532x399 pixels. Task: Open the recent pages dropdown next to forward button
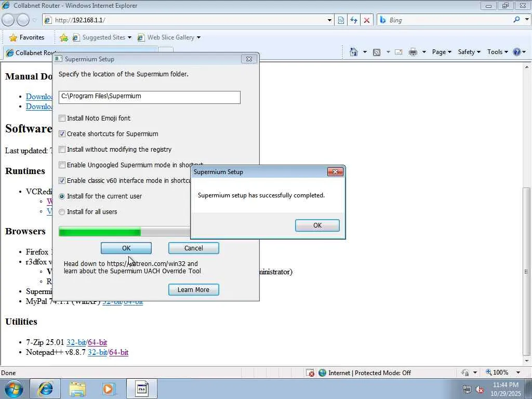[34, 20]
